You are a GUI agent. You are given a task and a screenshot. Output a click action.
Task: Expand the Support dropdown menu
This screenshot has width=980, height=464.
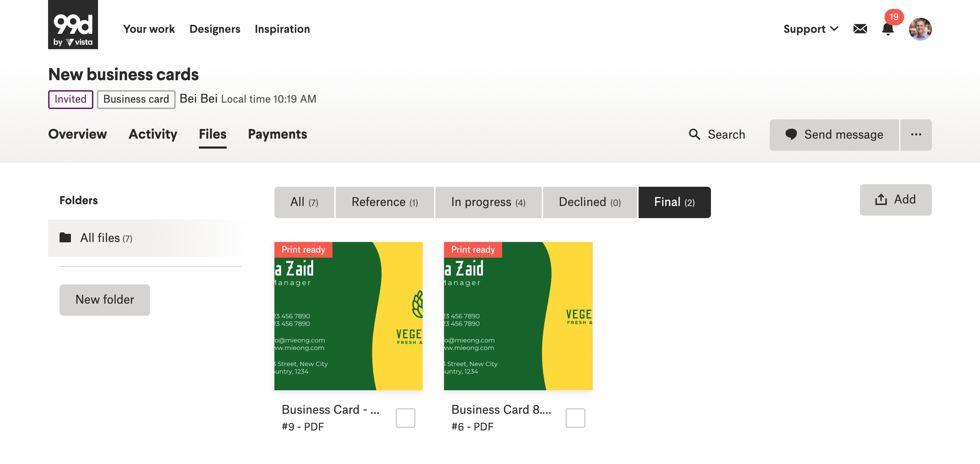click(x=810, y=29)
